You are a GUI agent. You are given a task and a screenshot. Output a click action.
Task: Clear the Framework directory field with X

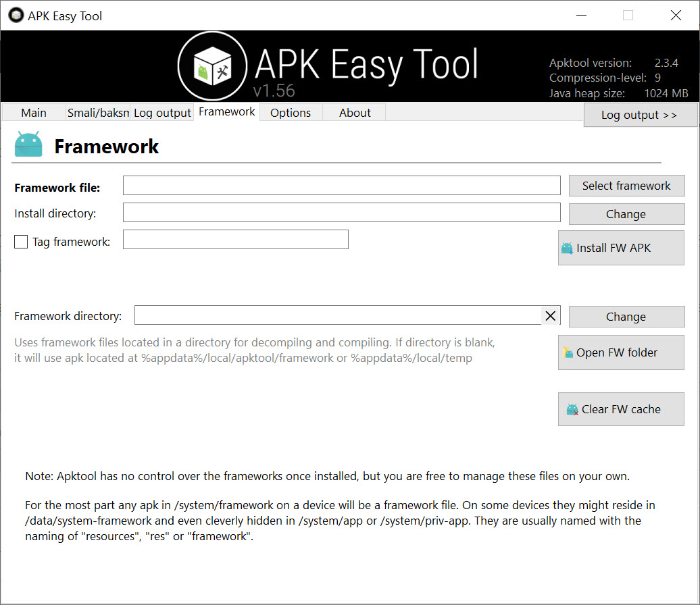coord(551,316)
